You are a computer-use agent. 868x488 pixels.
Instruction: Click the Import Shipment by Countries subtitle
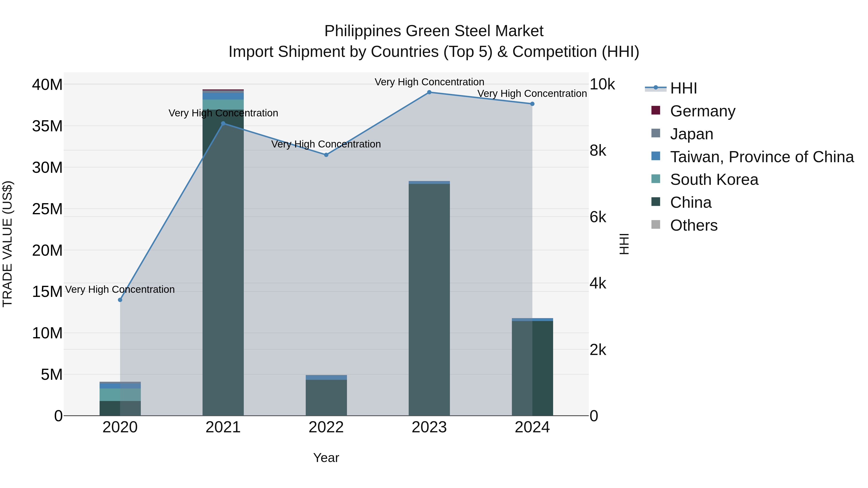pos(434,52)
